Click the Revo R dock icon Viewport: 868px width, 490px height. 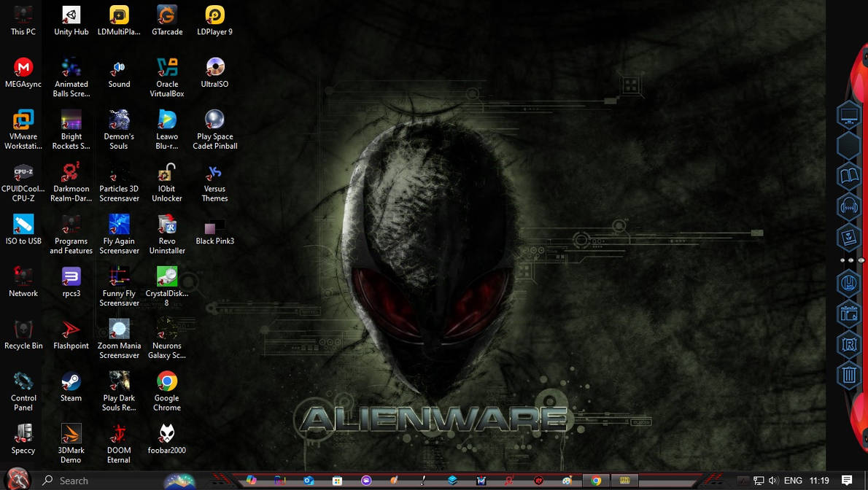(848, 344)
